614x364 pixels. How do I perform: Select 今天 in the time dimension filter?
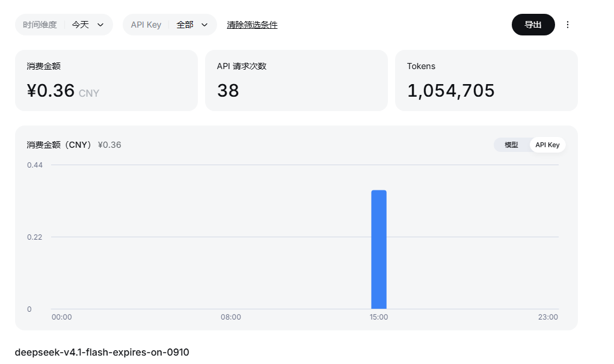coord(80,25)
